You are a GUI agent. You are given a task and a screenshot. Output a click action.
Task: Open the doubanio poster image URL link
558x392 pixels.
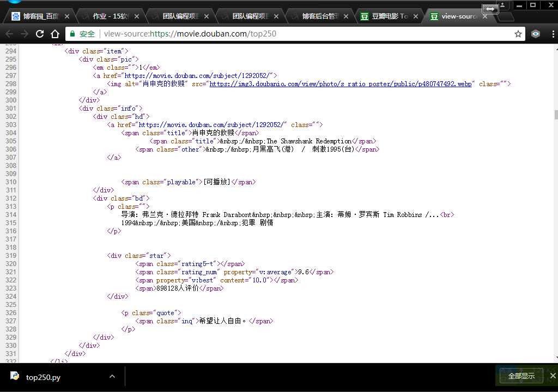(x=341, y=84)
